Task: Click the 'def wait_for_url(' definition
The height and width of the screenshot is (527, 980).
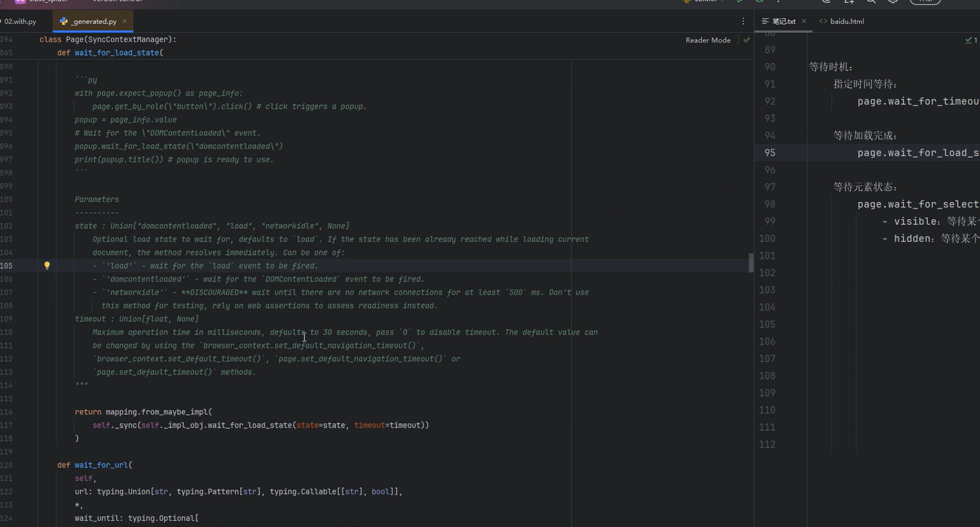Action: coord(95,465)
